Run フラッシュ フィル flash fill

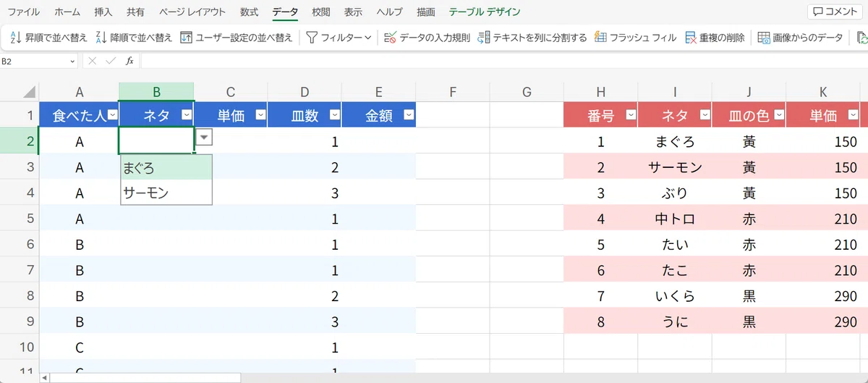pyautogui.click(x=635, y=38)
